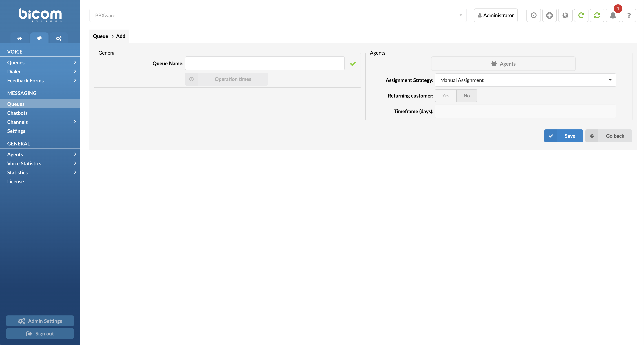This screenshot has height=345, width=644.
Task: Click the Queue Name input field
Action: [264, 63]
